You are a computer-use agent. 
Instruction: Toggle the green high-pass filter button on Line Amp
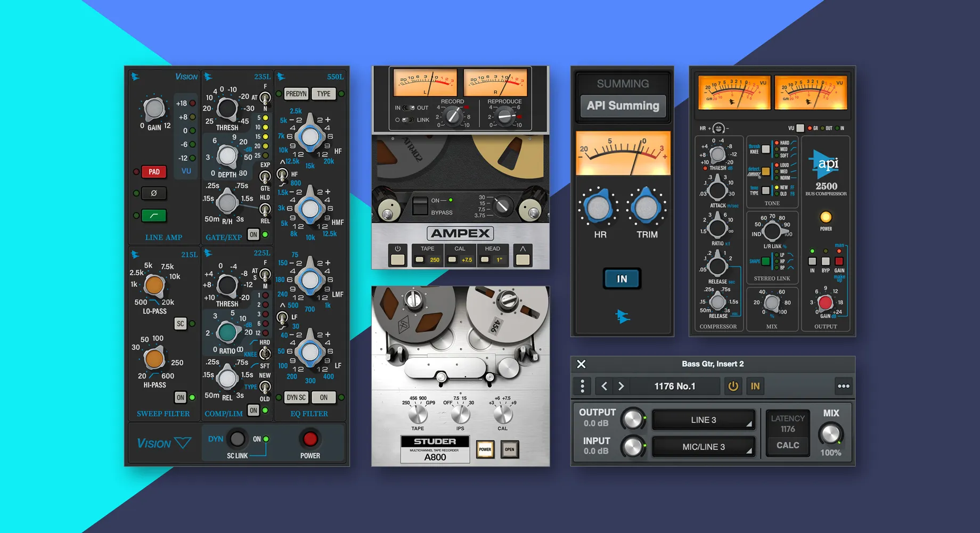[154, 216]
